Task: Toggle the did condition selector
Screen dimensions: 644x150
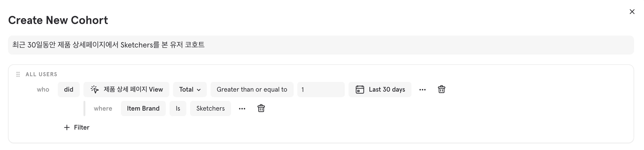Action: (69, 89)
